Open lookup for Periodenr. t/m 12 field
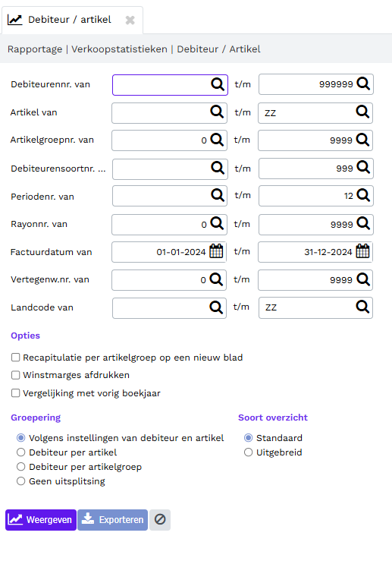The width and height of the screenshot is (392, 561). pos(363,196)
